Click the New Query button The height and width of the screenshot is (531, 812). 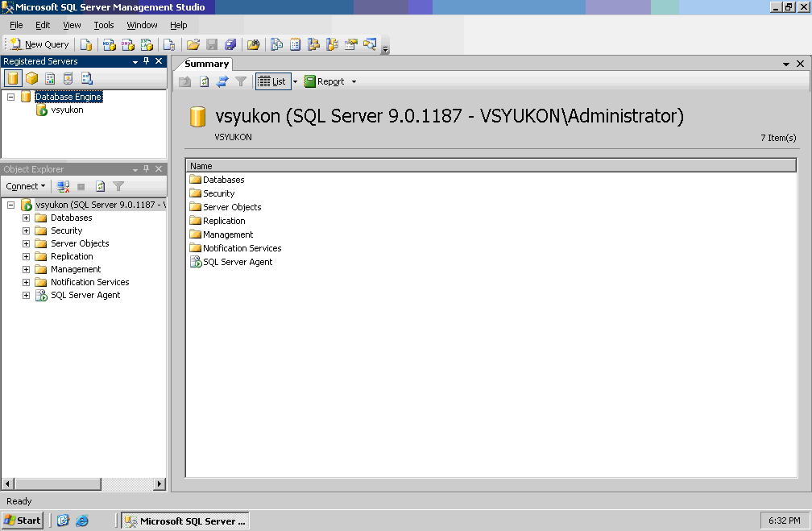point(38,44)
